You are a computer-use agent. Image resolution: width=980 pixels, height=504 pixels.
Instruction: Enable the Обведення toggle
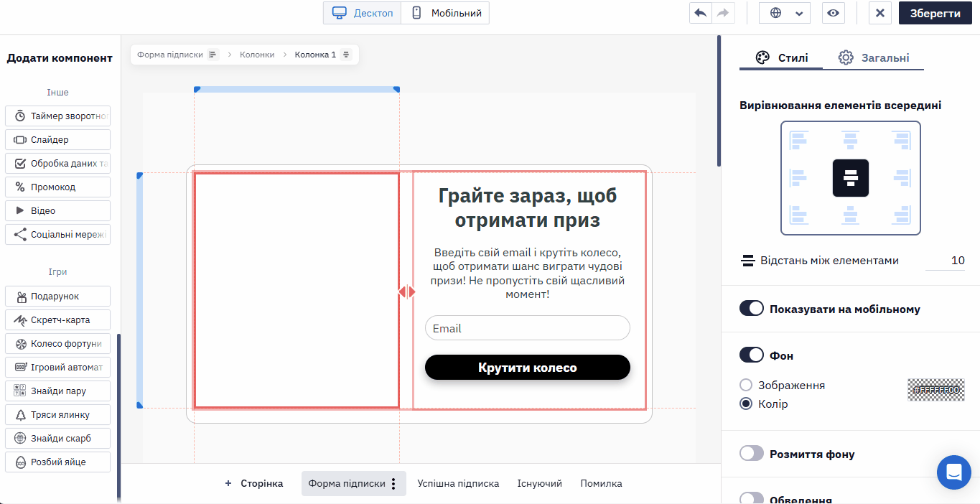click(x=752, y=498)
